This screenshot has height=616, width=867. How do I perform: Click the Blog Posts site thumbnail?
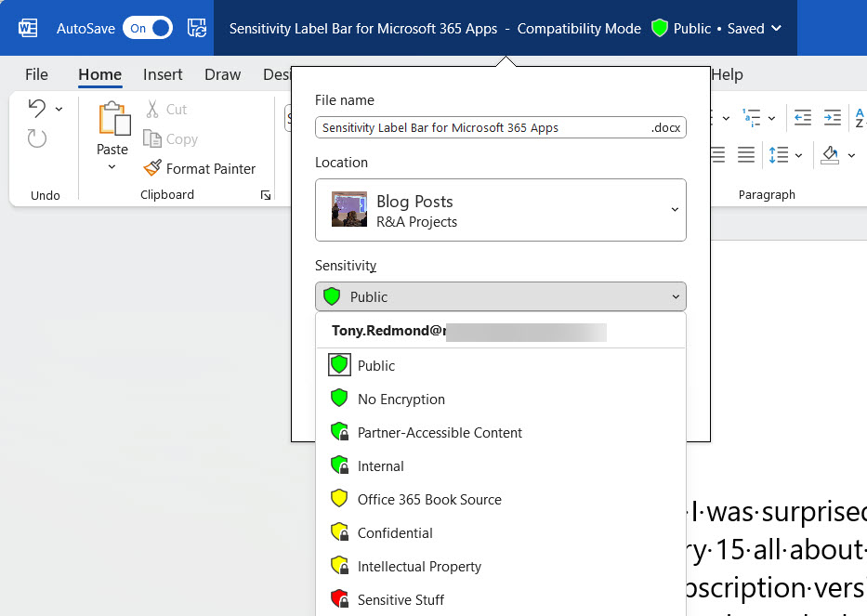348,210
